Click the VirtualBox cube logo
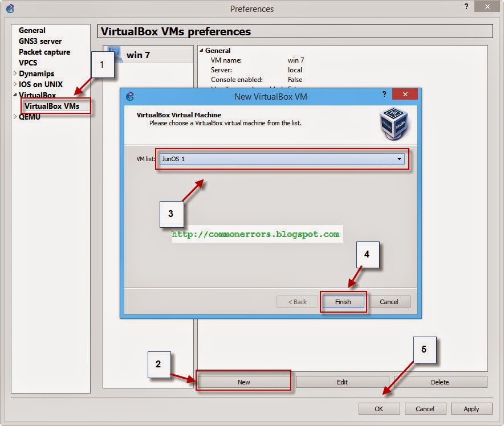Viewport: 504px width, 426px height. (x=394, y=124)
